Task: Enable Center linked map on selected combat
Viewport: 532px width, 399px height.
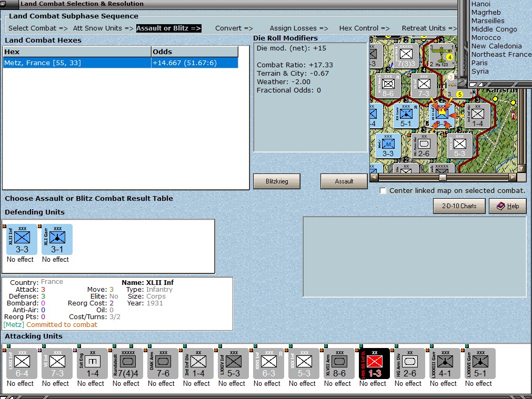Action: pos(383,190)
